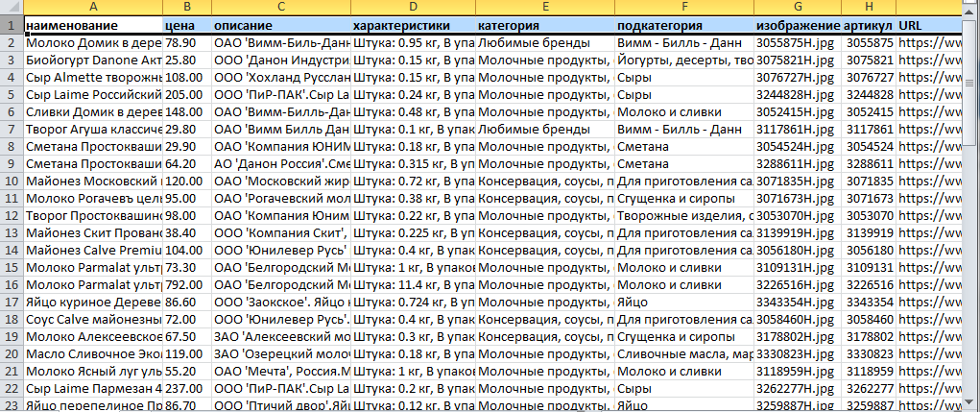Select cell 'Штука: 0.95 кг'
980x412 pixels.
(413, 44)
